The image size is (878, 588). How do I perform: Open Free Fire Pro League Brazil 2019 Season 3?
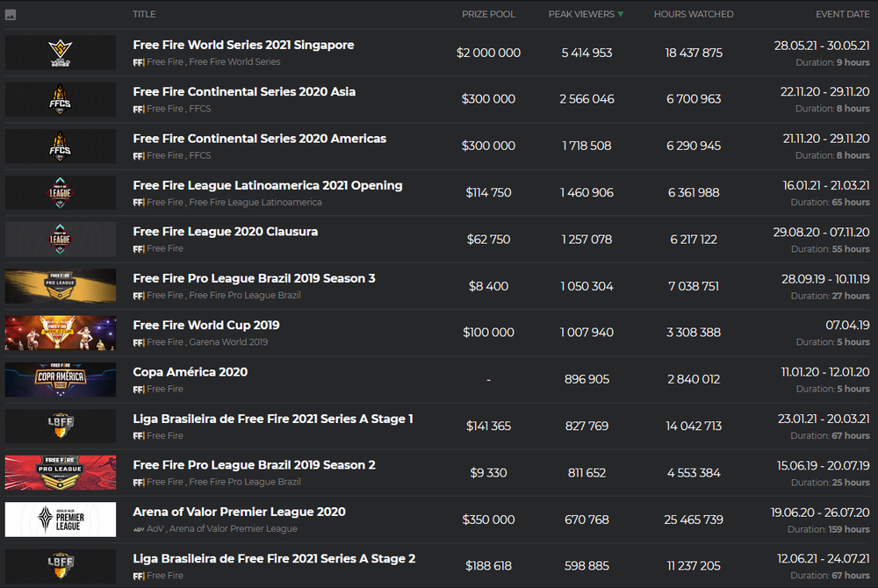point(254,278)
